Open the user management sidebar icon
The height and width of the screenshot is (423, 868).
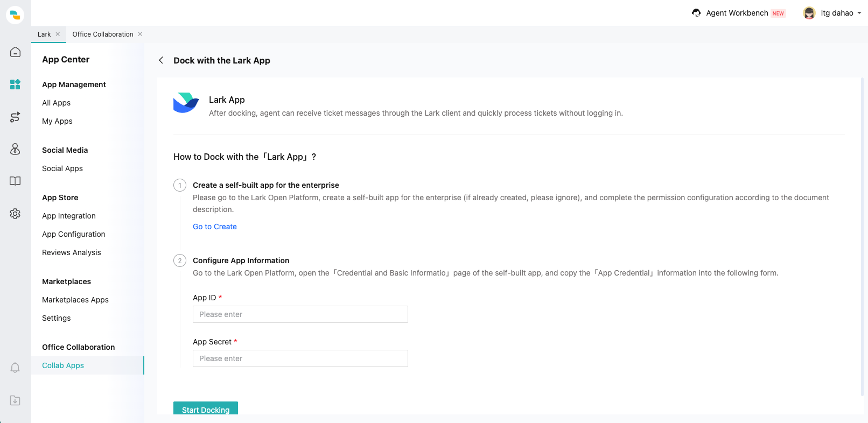15,149
